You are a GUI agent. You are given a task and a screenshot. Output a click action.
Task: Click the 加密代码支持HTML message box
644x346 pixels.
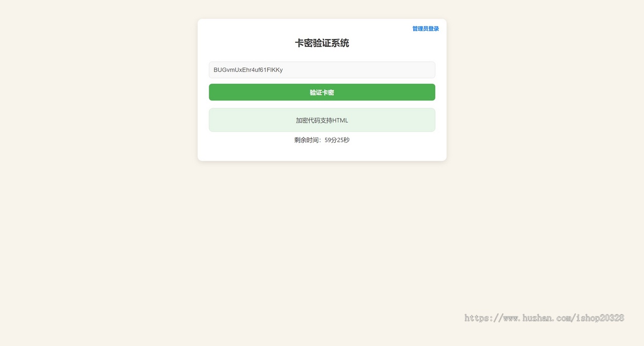[322, 120]
